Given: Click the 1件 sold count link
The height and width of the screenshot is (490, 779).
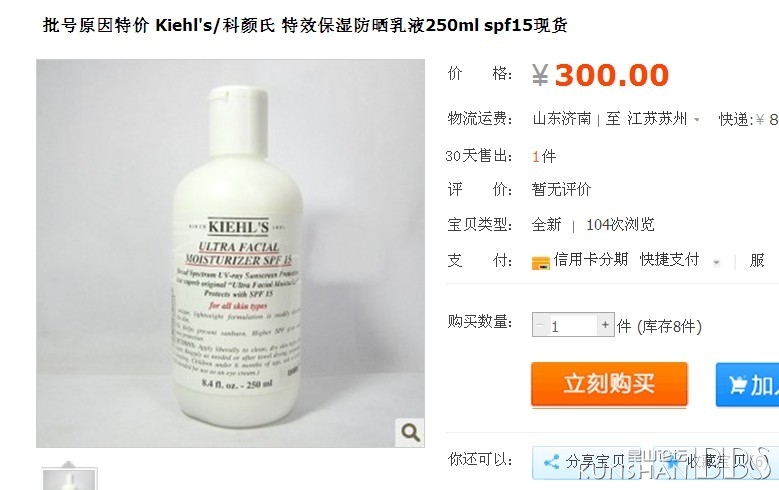Looking at the screenshot, I should point(544,157).
